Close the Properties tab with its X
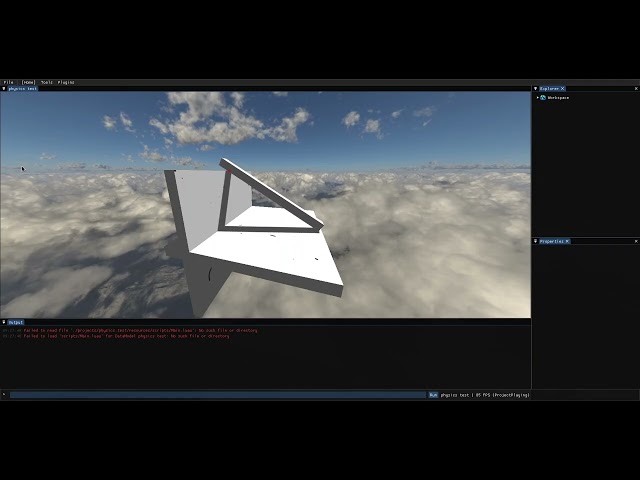640x480 pixels. click(567, 241)
